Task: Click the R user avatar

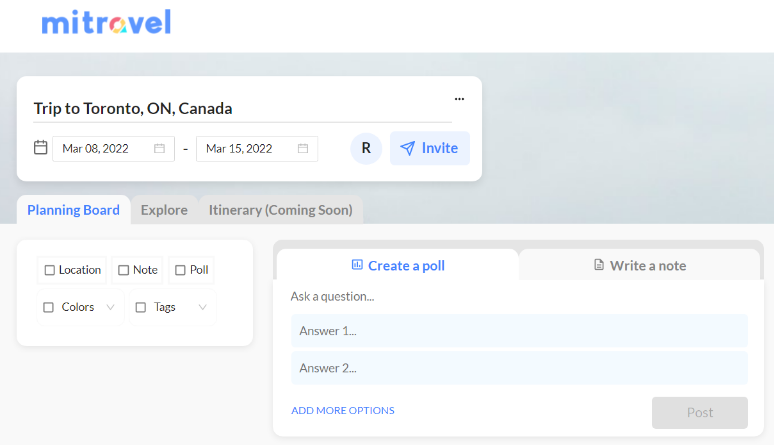Action: (x=366, y=148)
